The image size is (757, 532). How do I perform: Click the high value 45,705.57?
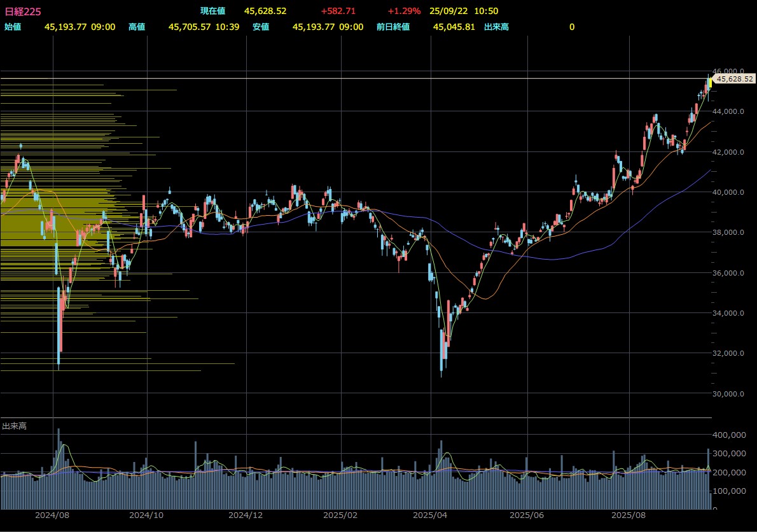[190, 27]
